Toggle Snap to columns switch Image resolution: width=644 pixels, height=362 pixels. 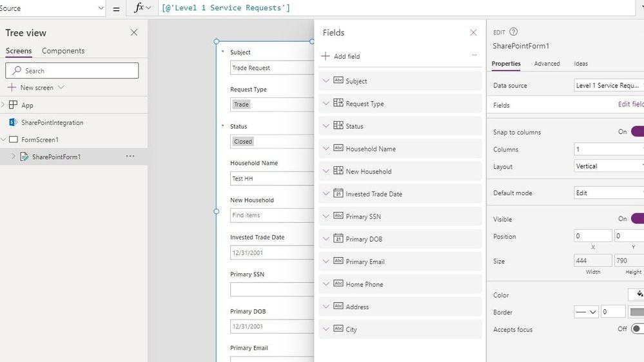coord(636,132)
